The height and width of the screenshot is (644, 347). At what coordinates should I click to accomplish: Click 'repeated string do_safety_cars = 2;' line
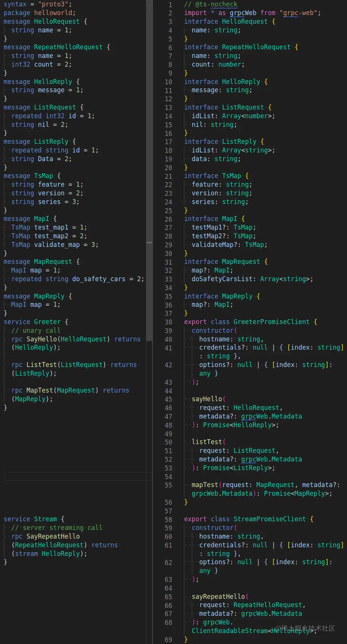point(78,279)
